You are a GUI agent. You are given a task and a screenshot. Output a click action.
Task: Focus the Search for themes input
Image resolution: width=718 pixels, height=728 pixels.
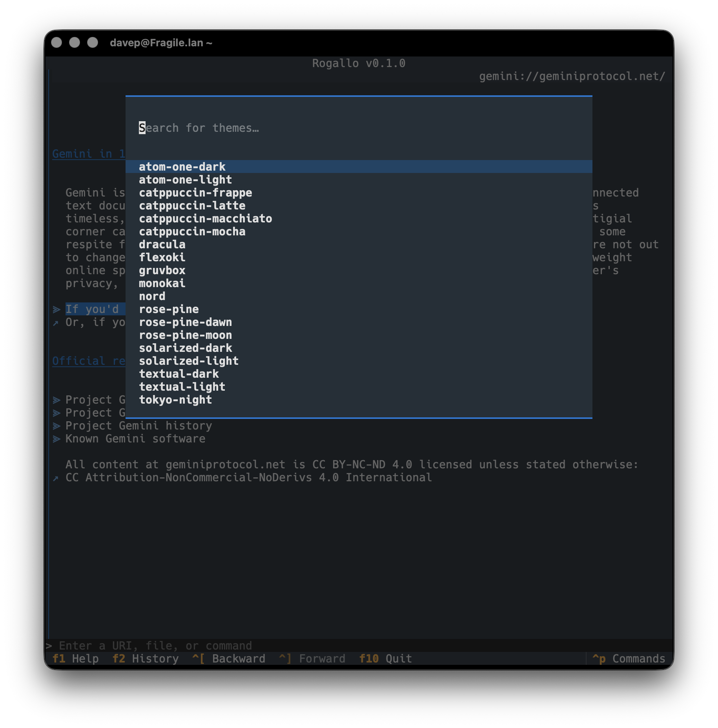pyautogui.click(x=359, y=128)
